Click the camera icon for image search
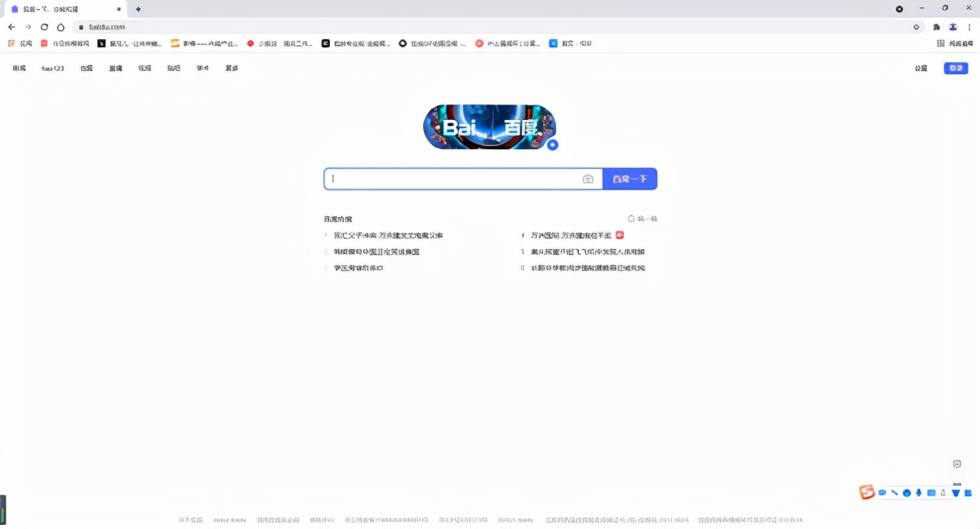This screenshot has width=980, height=529. (588, 179)
